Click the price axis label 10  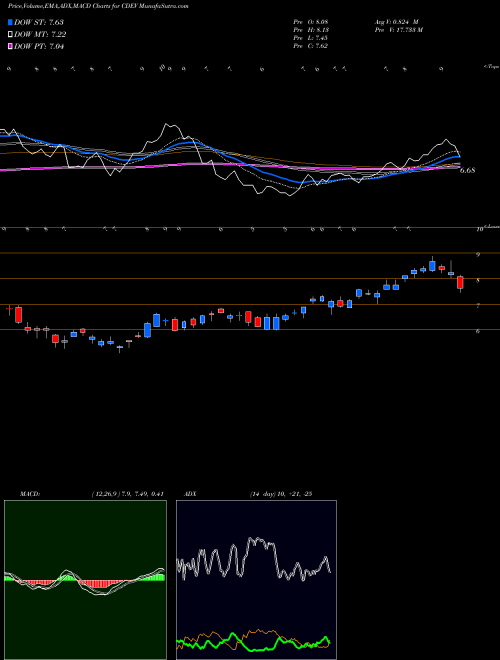click(479, 229)
